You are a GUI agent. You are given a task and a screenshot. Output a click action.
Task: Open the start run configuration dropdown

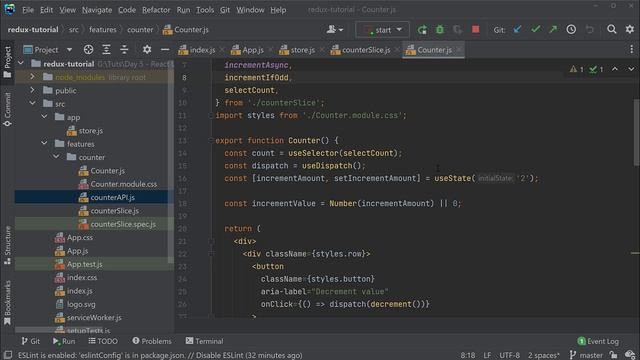point(382,30)
